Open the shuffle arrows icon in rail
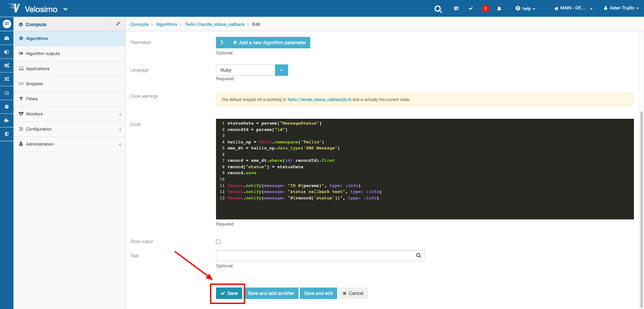 [x=7, y=79]
